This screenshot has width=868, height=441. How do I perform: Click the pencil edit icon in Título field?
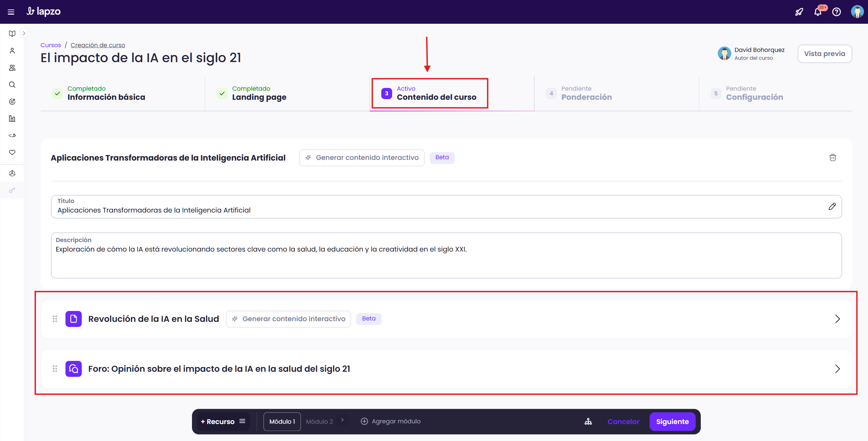(x=832, y=206)
